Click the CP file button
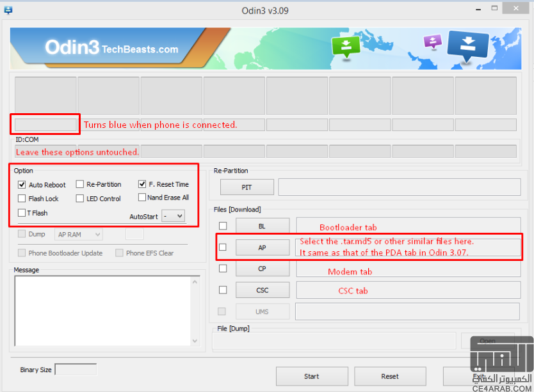The height and width of the screenshot is (392, 534). 263,269
